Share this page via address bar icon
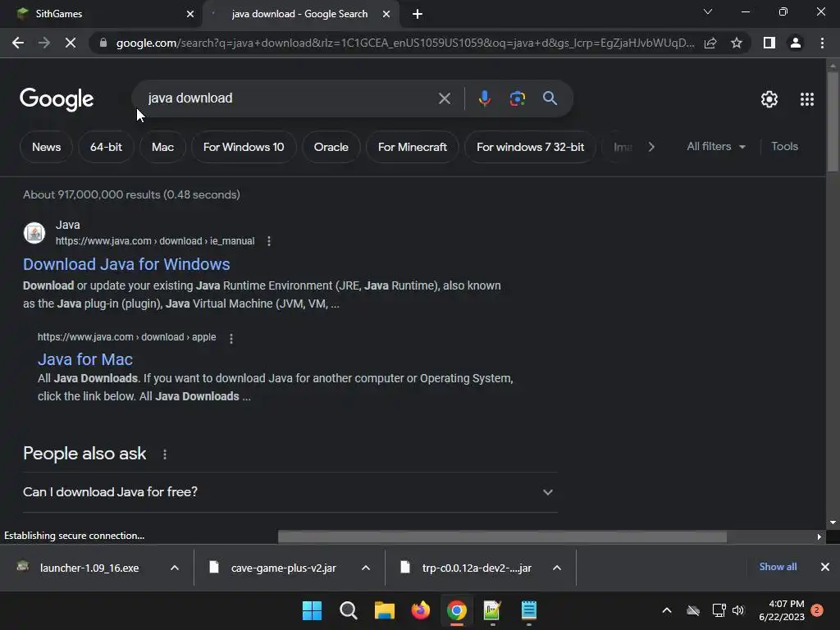 point(710,43)
